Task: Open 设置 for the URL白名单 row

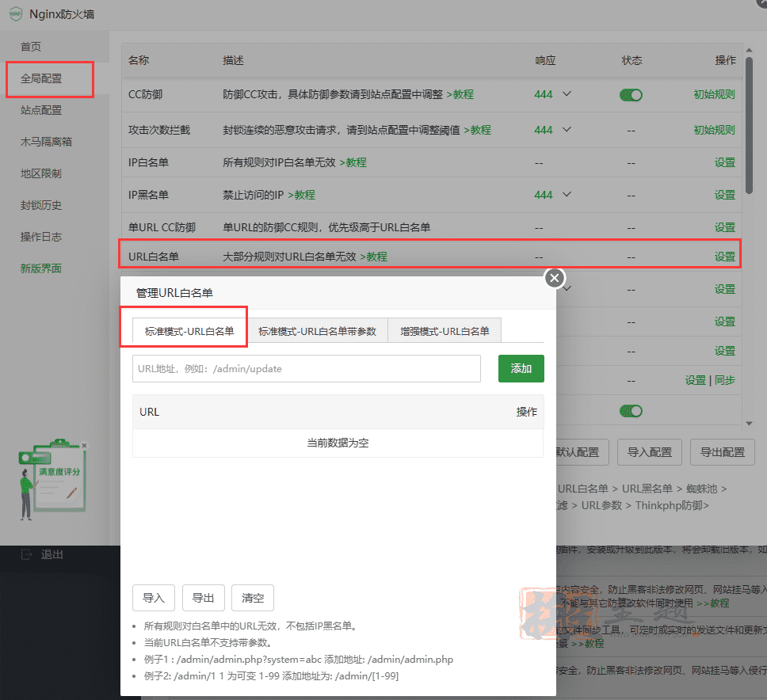Action: [x=725, y=257]
